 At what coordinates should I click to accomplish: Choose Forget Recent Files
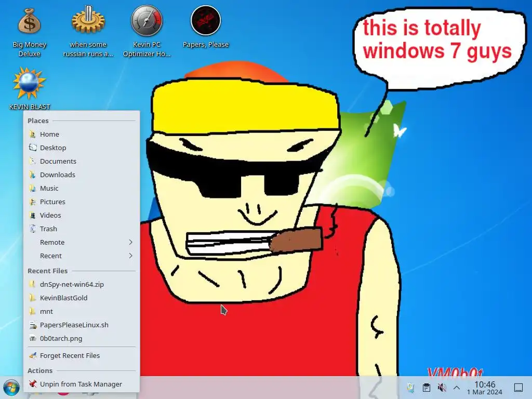click(82, 355)
